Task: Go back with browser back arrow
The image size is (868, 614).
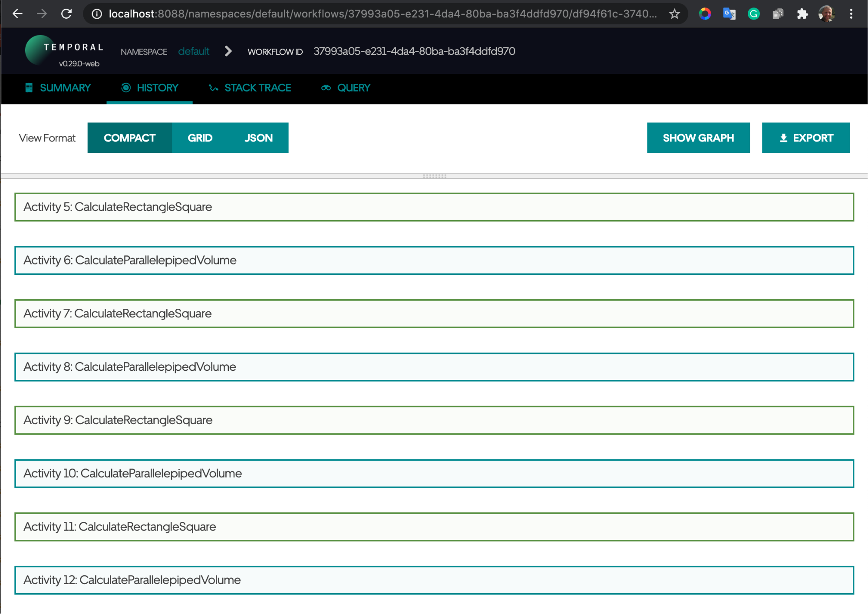Action: tap(17, 14)
